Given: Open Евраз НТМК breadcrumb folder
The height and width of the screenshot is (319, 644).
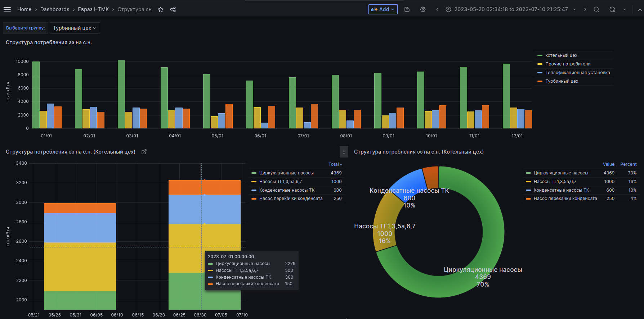Looking at the screenshot, I should pyautogui.click(x=93, y=9).
